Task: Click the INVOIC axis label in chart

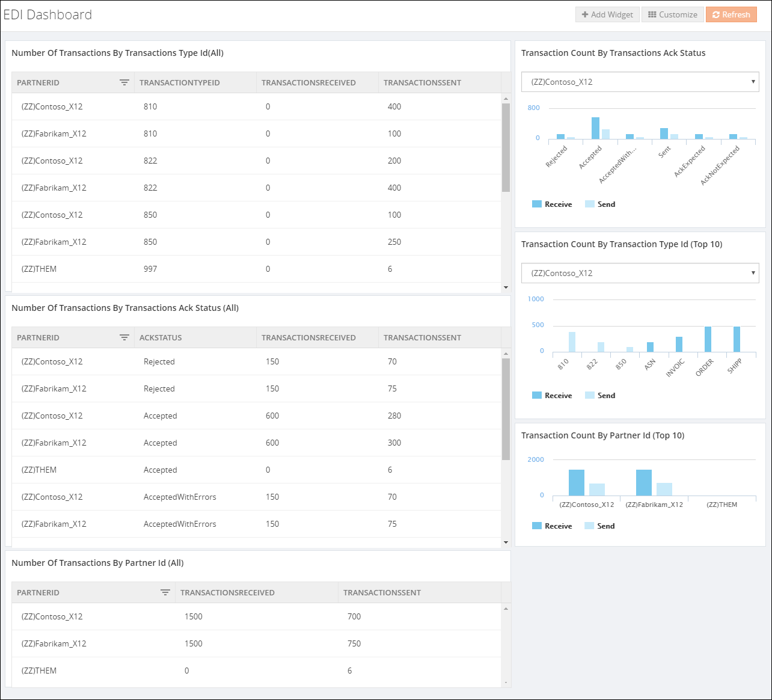Action: click(675, 368)
